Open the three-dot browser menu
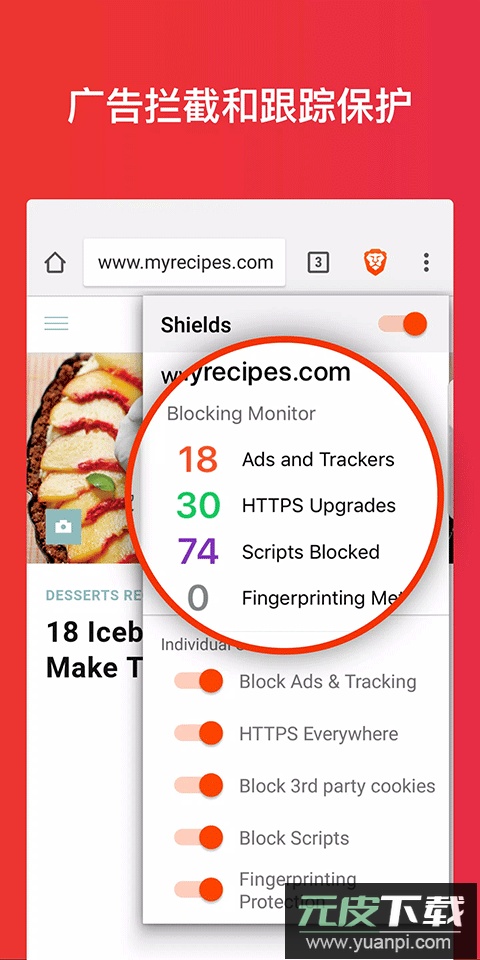The image size is (480, 960). tap(426, 263)
